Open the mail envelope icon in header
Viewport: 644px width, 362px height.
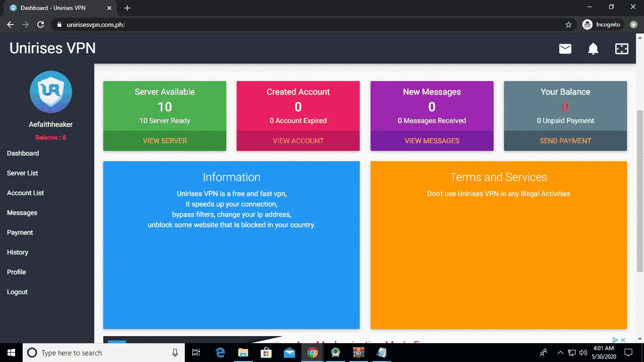565,49
